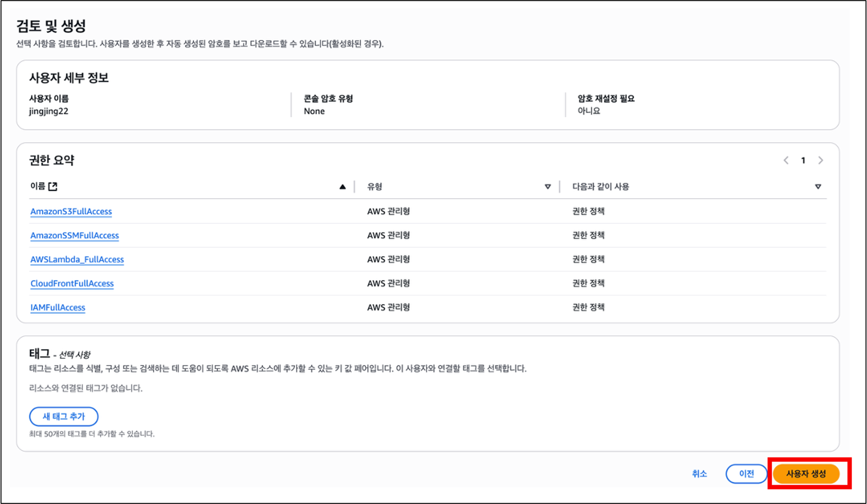Go to previous page of permissions
Image resolution: width=867 pixels, height=504 pixels.
786,160
